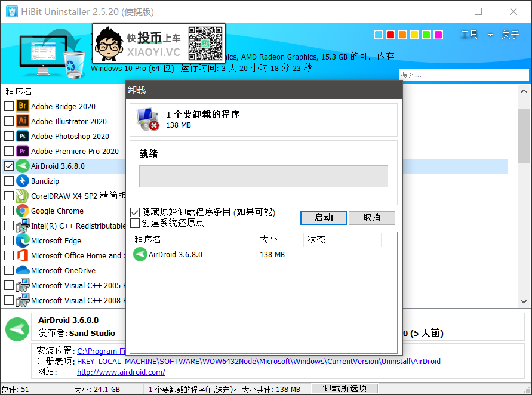Screen dimensions: 532x395
Task: Click the AirDroid icon in main program list
Action: point(23,166)
